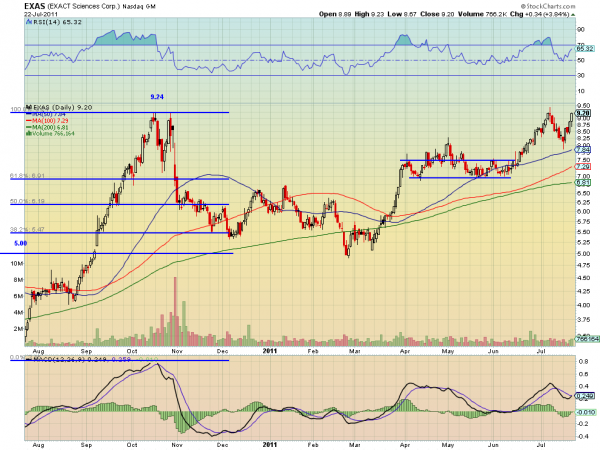Click the chart date '22-Jul-2011'
Screen dimensions: 600x450
(x=41, y=14)
